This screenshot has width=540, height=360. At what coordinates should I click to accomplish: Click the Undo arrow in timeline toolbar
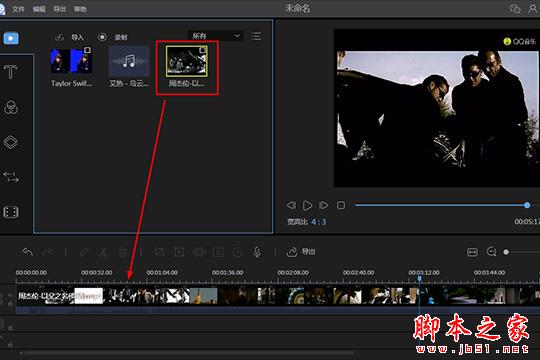point(28,252)
